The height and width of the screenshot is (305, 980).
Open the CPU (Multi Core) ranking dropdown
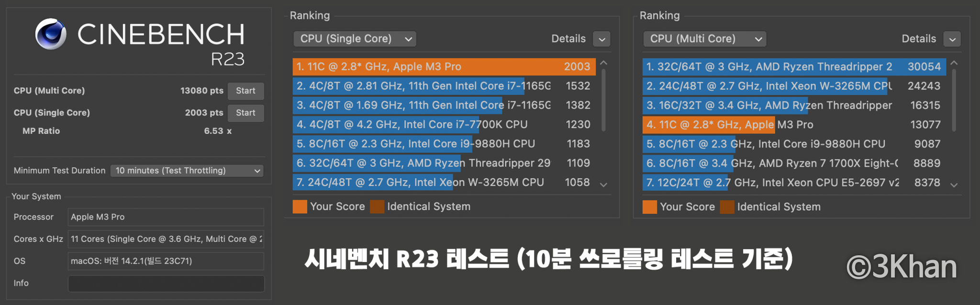pyautogui.click(x=704, y=39)
